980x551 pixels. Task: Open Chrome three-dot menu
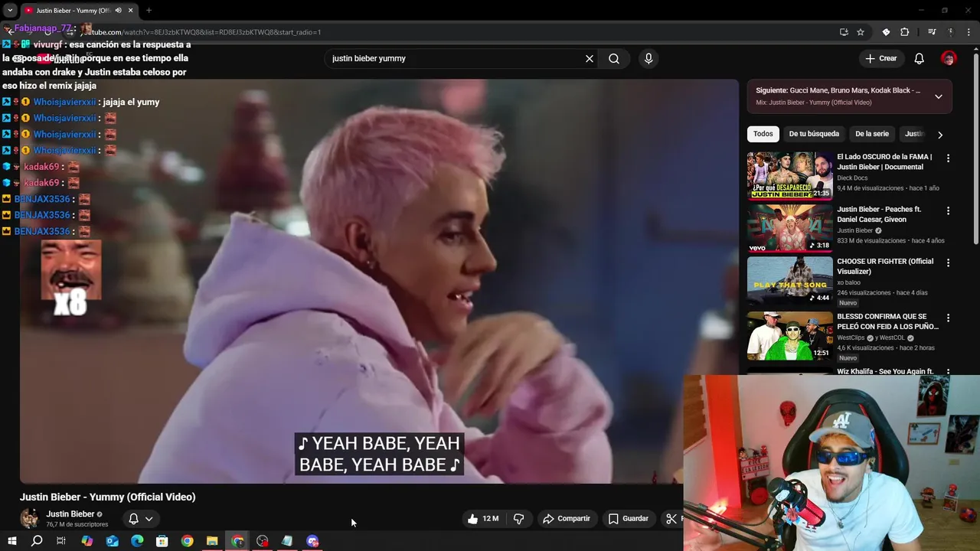click(969, 32)
